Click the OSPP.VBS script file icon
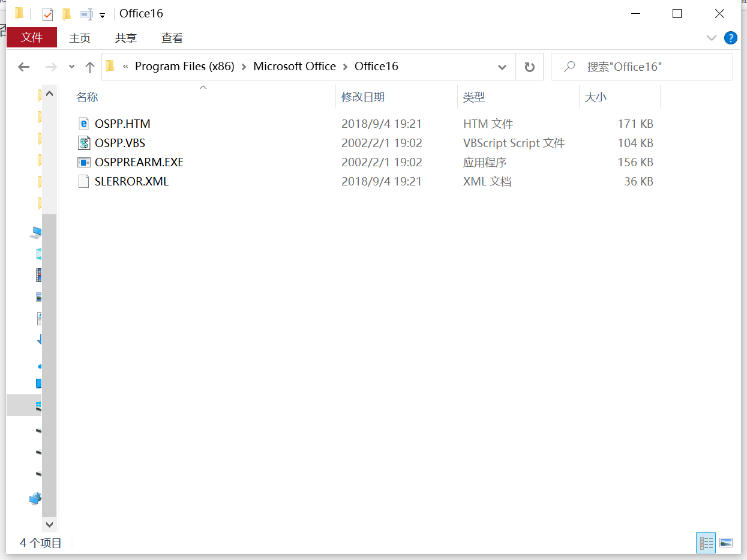747x560 pixels. point(84,143)
